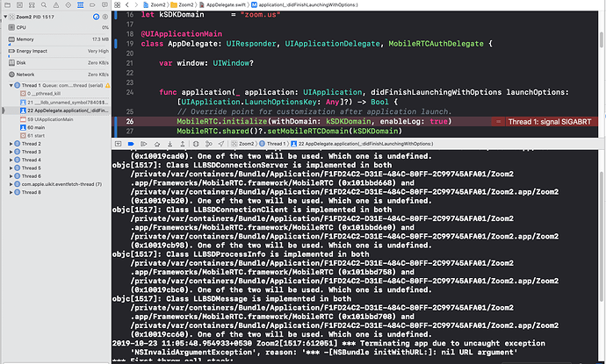Click the Thread 1: signal SIGABRT annotation

(x=550, y=122)
